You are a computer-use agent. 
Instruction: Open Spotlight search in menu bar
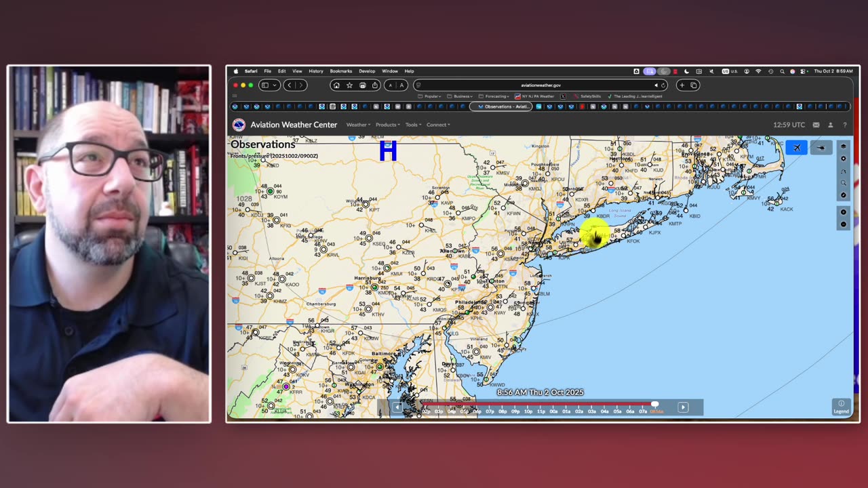[x=782, y=71]
